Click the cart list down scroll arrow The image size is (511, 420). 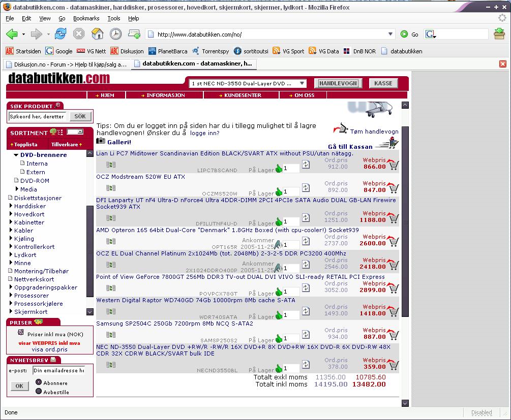pyautogui.click(x=405, y=403)
